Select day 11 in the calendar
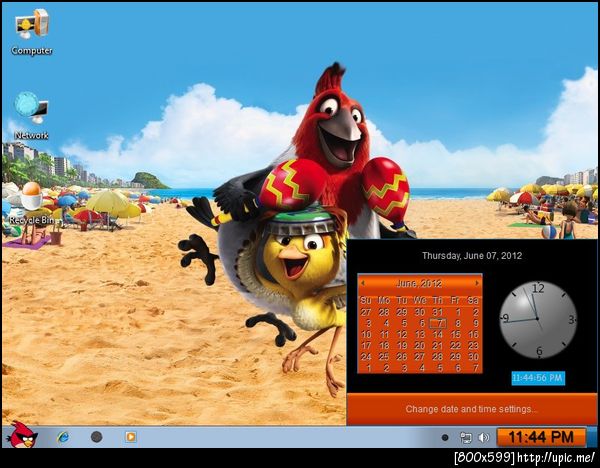Image resolution: width=600 pixels, height=468 pixels. click(384, 334)
